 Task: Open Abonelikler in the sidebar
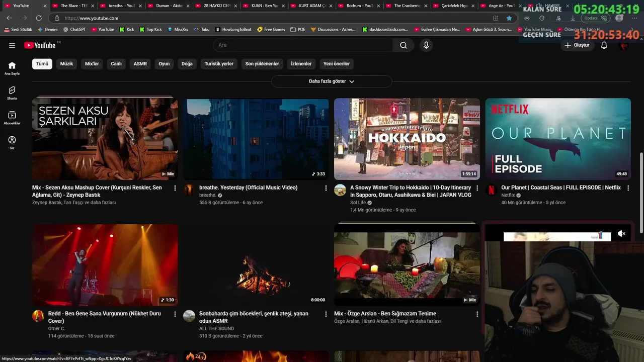[x=12, y=118]
